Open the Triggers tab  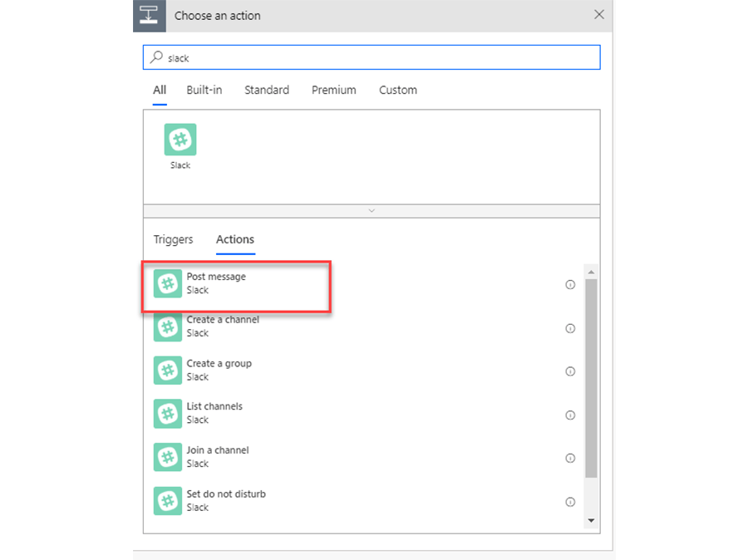(173, 239)
